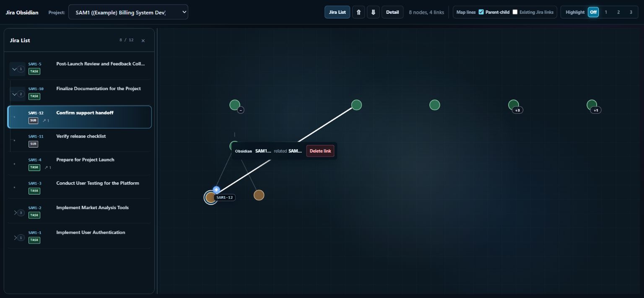The image size is (644, 298).
Task: Click the SAM1-5 issue key
Action: pyautogui.click(x=35, y=64)
